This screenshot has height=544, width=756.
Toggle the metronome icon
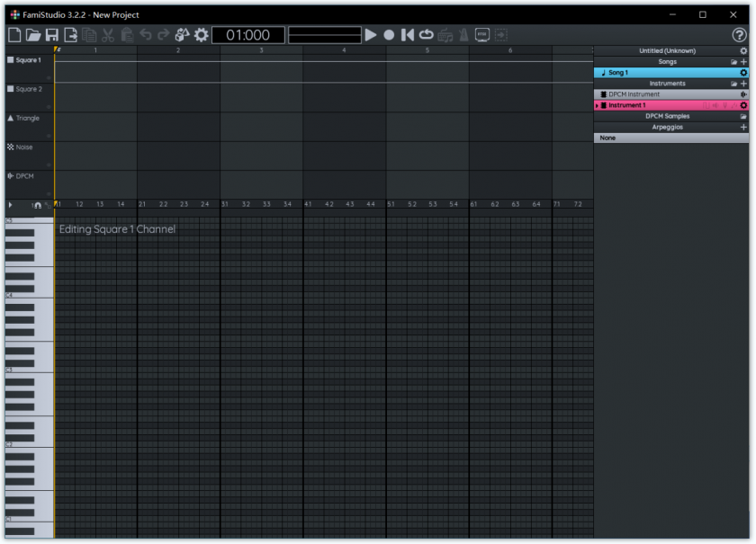coord(463,35)
